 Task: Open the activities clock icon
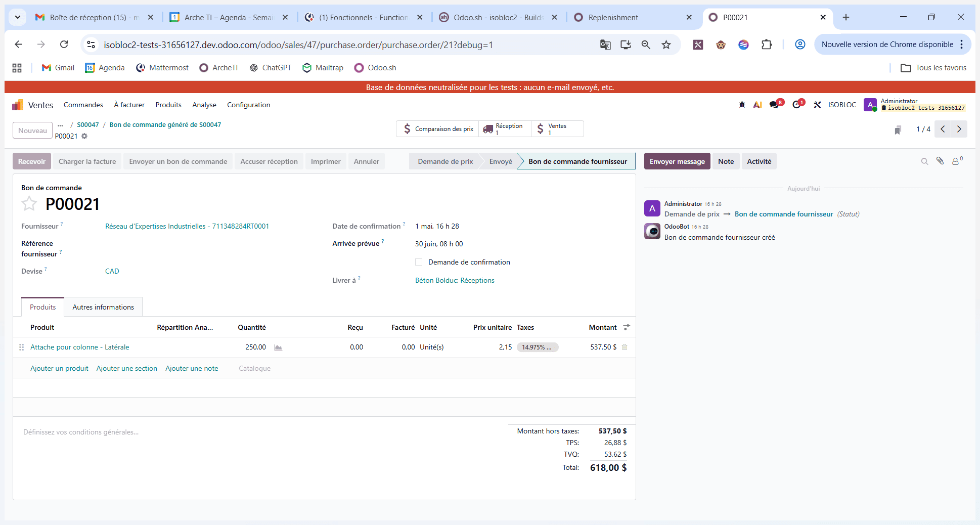coord(798,104)
